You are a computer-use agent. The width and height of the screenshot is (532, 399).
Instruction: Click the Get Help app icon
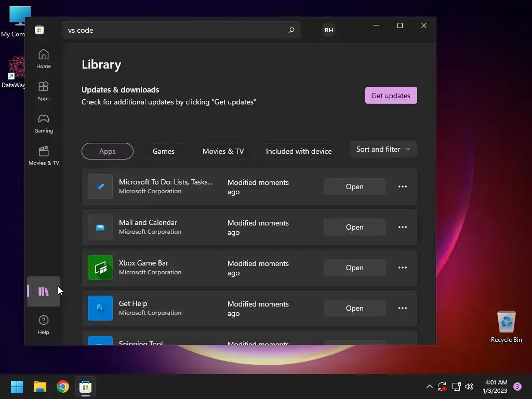(100, 308)
